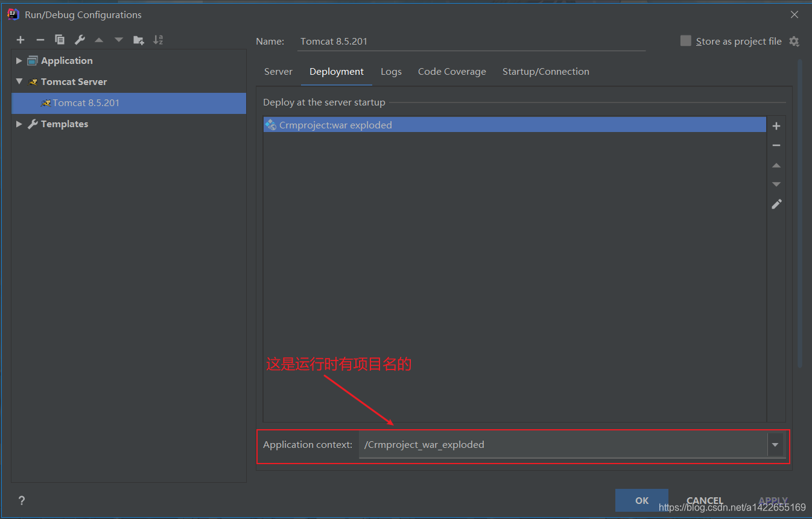Sort configurations alphabetically
812x519 pixels.
(x=158, y=40)
